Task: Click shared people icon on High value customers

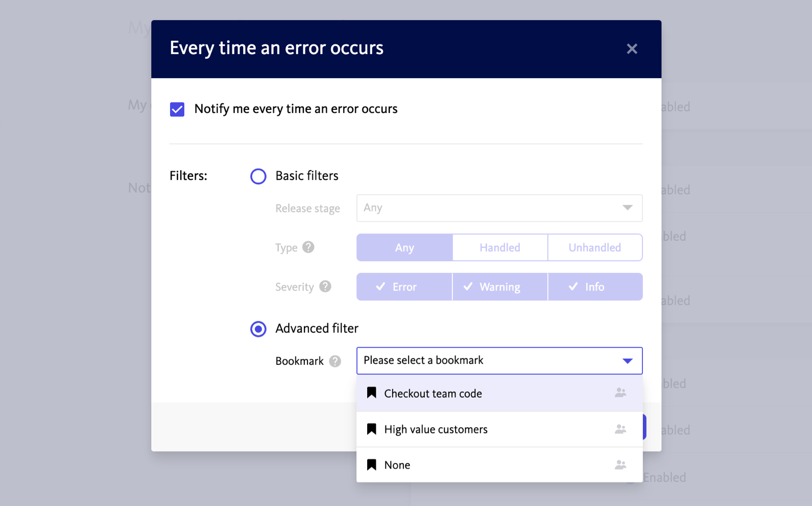Action: (620, 429)
